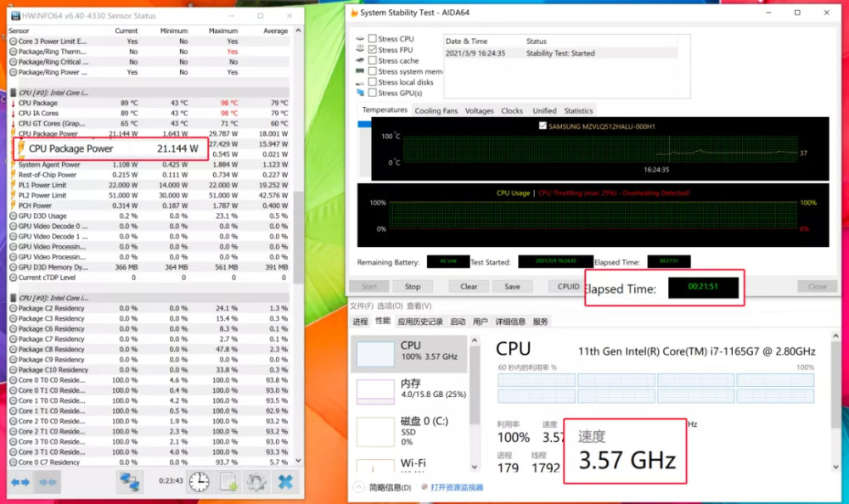Click Task Manager right pane scroll-down arrow
The height and width of the screenshot is (504, 849).
click(835, 467)
